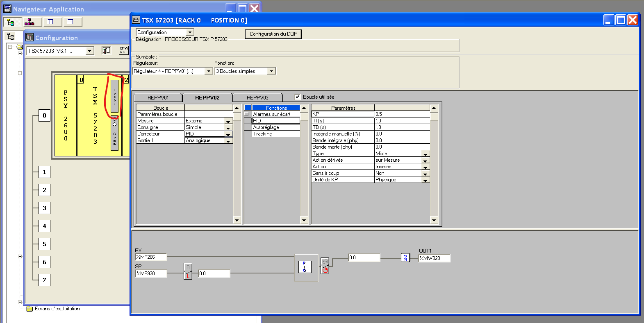The width and height of the screenshot is (644, 323).
Task: Select the structural tree view icon in Navigateur
Action: click(11, 22)
